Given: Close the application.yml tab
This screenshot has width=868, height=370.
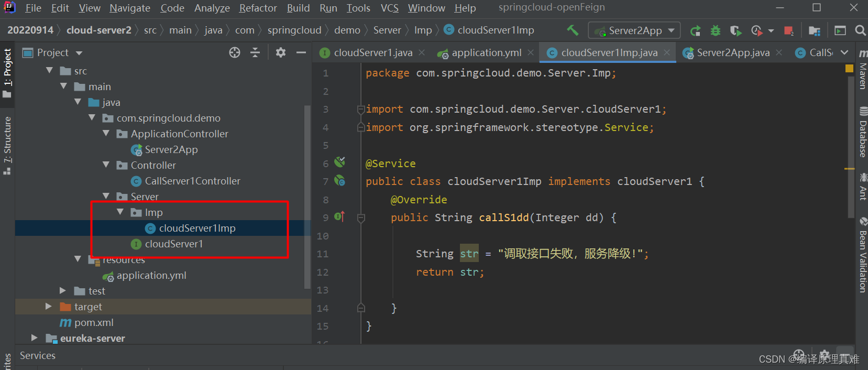Looking at the screenshot, I should coord(531,52).
